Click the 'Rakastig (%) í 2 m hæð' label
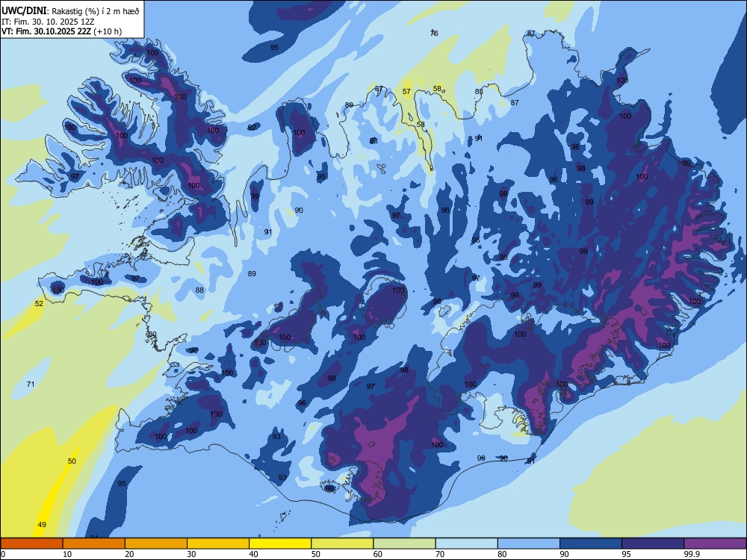Image resolution: width=747 pixels, height=560 pixels. pyautogui.click(x=96, y=11)
